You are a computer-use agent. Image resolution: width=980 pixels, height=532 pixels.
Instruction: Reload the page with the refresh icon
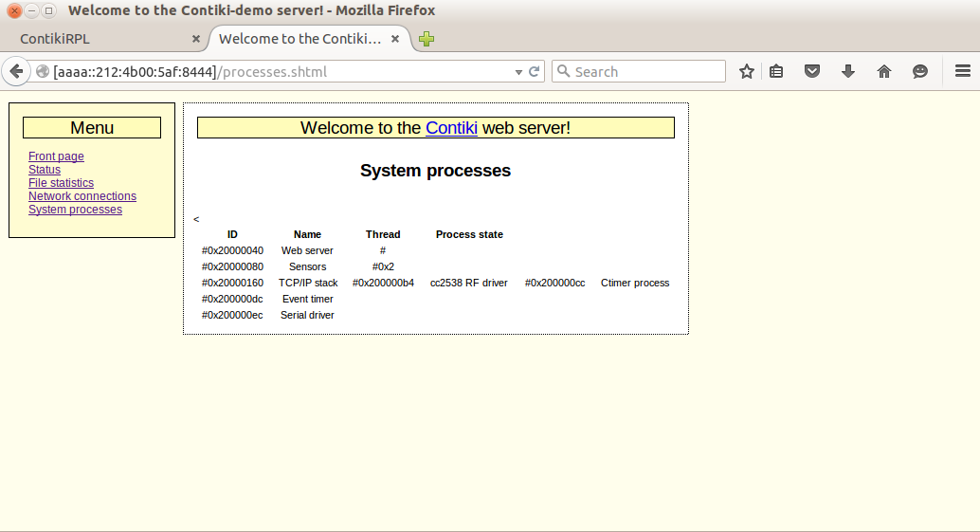coord(535,72)
